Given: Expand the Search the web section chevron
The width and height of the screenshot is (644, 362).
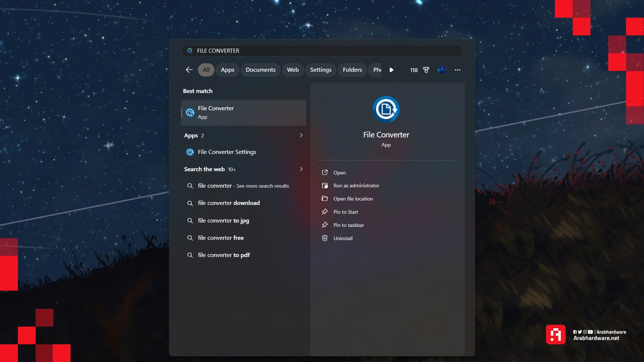Looking at the screenshot, I should (x=301, y=169).
